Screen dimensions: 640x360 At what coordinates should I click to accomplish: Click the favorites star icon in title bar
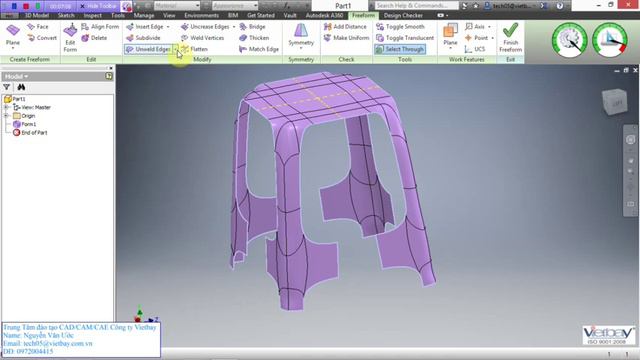coord(476,6)
